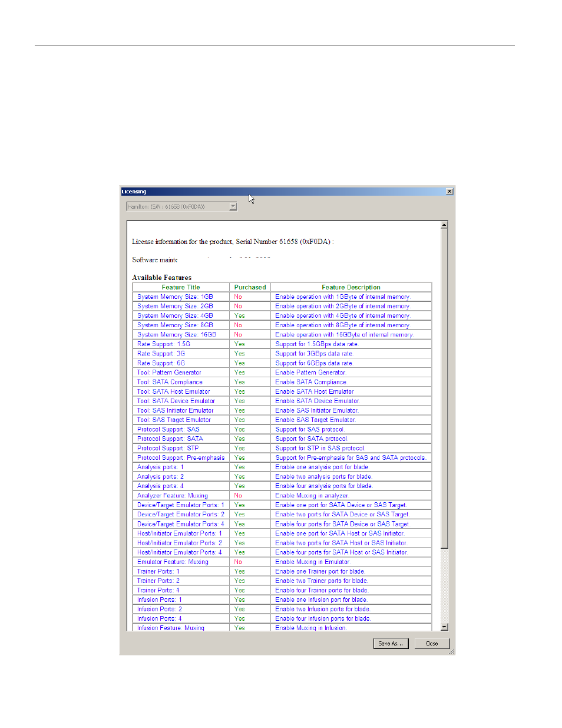Click 'Host/Initiator Emulator Ports: 4' cell
Screen dimensions: 562x728
[x=181, y=552]
